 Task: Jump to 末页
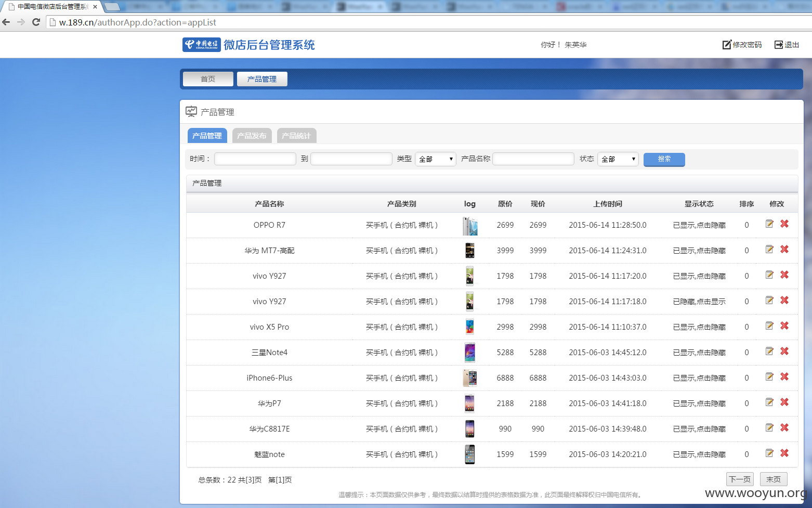coord(774,479)
